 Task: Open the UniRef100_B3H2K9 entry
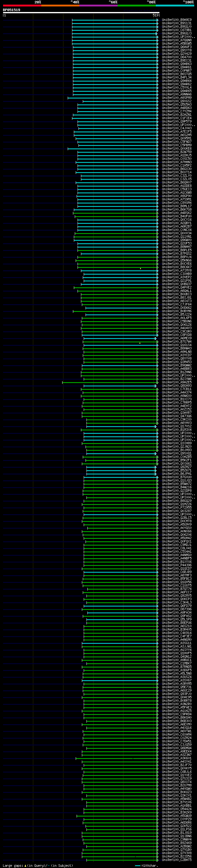pyautogui.click(x=177, y=812)
